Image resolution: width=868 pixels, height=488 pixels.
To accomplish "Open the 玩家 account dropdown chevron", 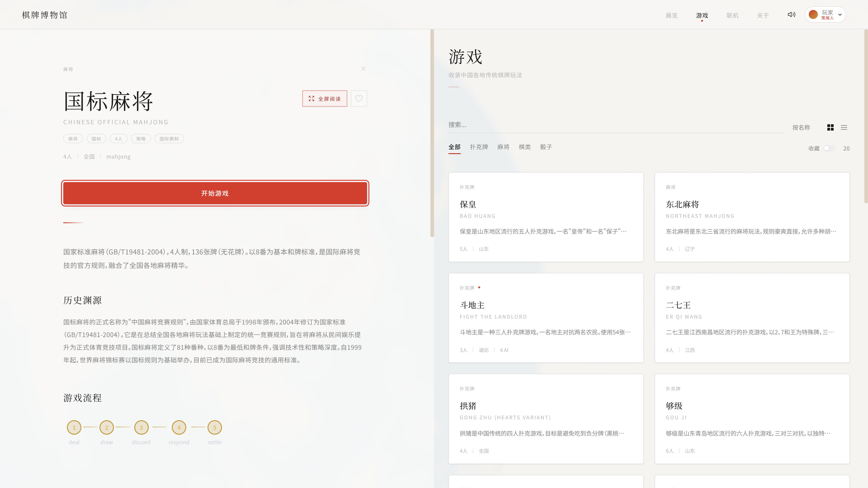I will tap(840, 15).
